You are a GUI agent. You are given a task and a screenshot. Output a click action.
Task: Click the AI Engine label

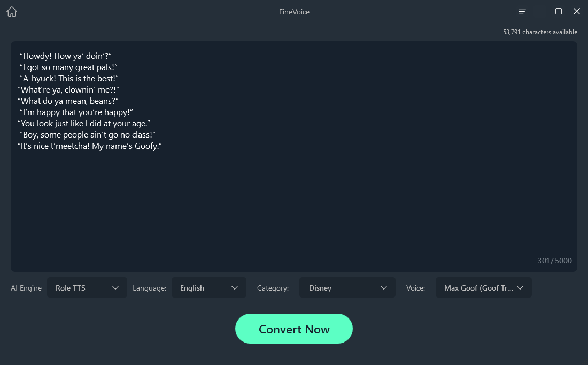point(26,288)
